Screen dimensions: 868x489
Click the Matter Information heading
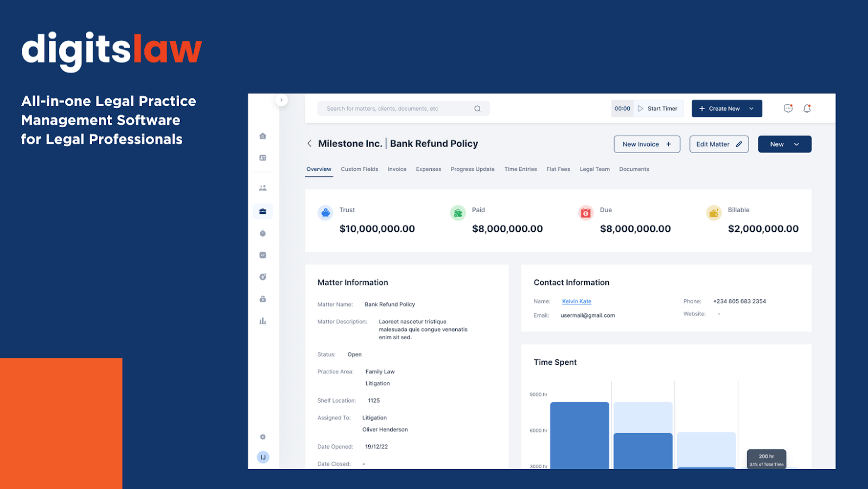click(x=353, y=283)
